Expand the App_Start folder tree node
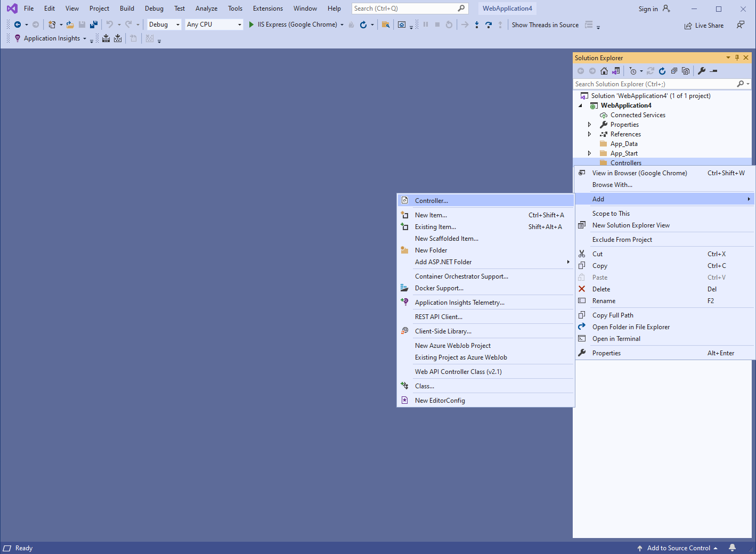Image resolution: width=756 pixels, height=554 pixels. click(x=589, y=153)
